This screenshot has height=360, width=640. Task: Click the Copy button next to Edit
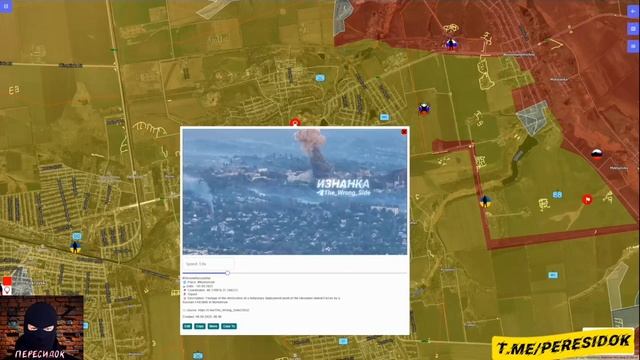tap(200, 326)
